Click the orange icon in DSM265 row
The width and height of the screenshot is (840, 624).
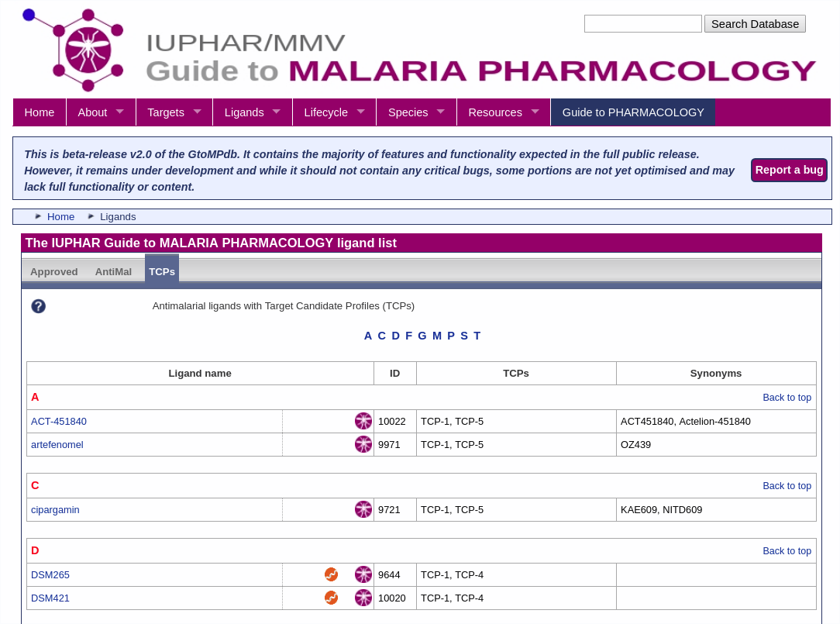pos(331,574)
